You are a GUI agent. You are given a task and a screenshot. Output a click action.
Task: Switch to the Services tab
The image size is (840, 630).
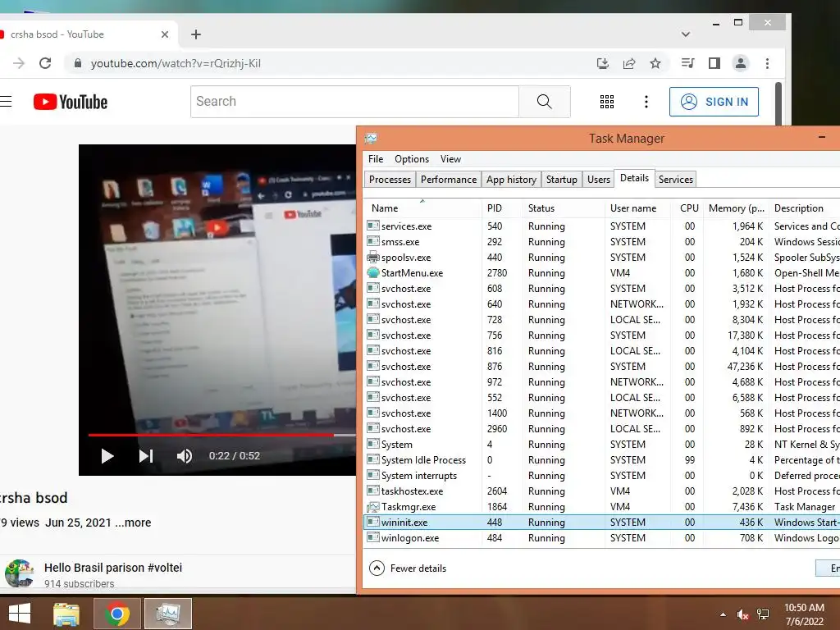click(676, 180)
